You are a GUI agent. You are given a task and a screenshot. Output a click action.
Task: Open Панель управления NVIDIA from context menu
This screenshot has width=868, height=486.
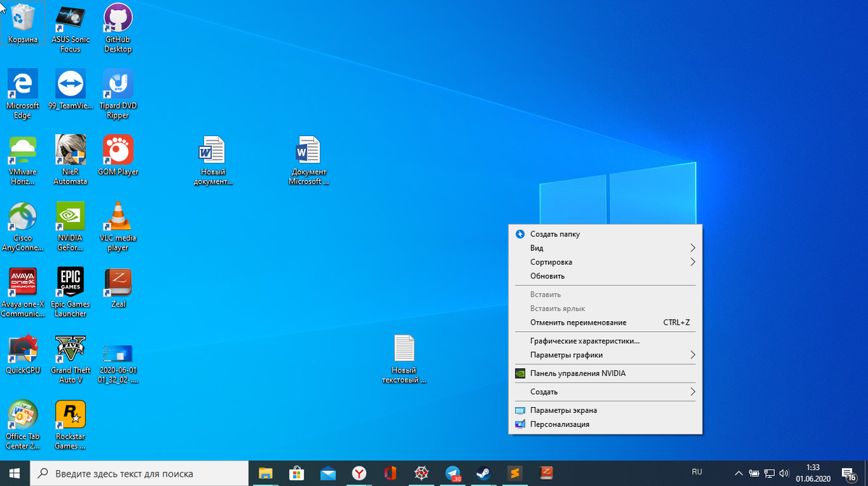click(x=577, y=374)
